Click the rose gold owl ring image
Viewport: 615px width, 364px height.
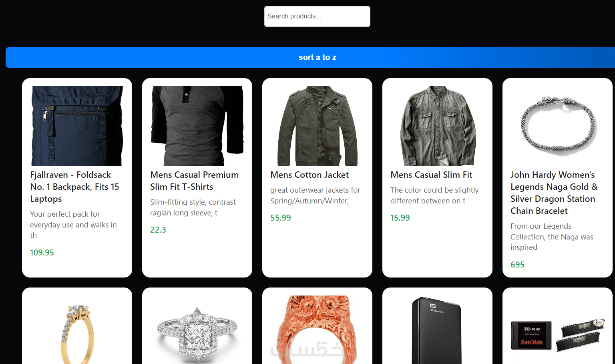coord(317,330)
